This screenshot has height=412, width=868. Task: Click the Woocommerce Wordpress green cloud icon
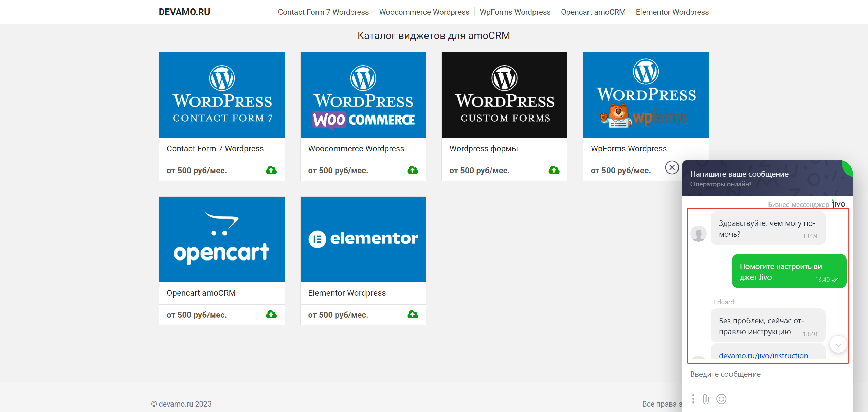point(412,170)
